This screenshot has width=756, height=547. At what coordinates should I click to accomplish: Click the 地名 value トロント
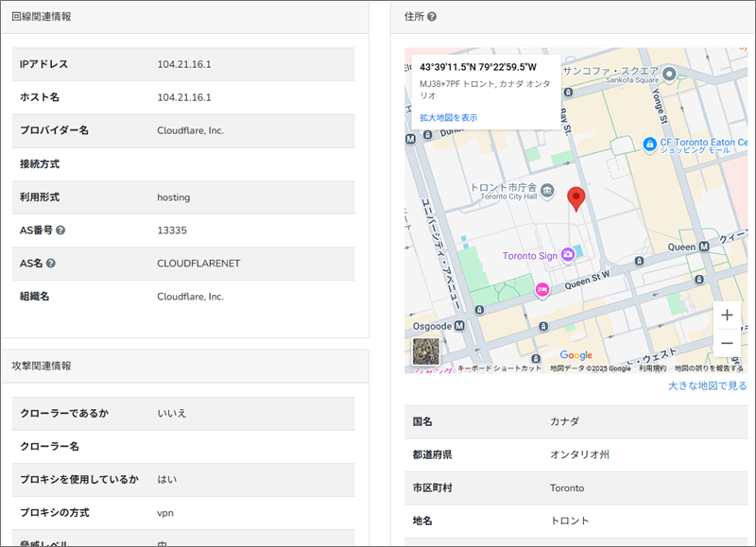coord(570,521)
